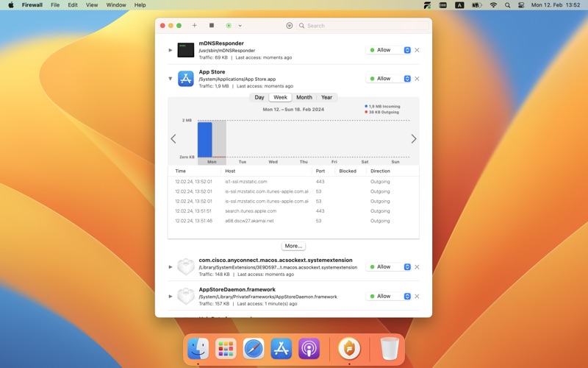Click the battery status icon

coord(476,5)
